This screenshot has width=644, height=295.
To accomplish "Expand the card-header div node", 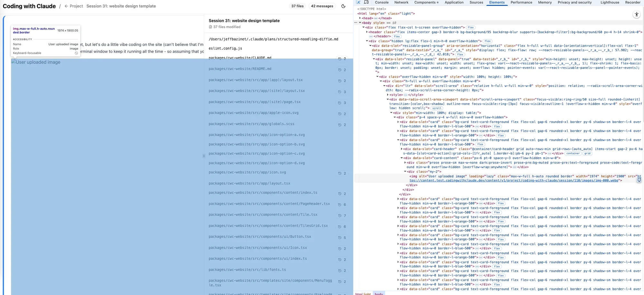I will coord(402,149).
